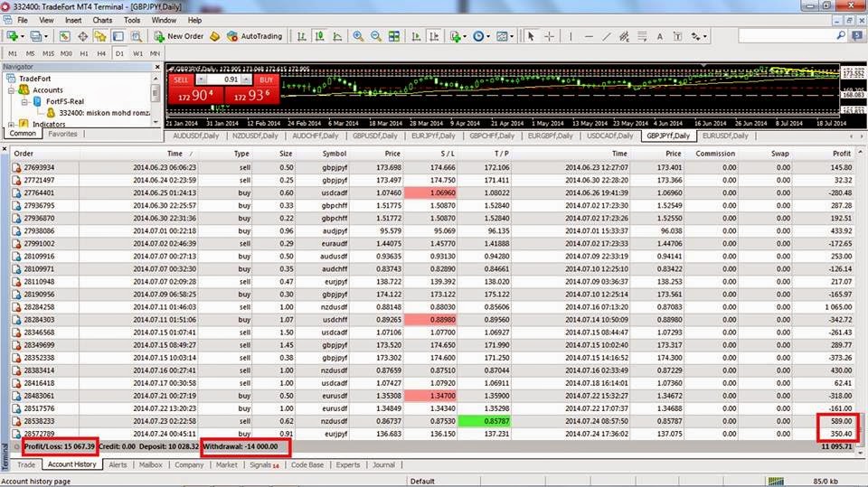The image size is (868, 487).
Task: Tile chart windows icon
Action: point(394,36)
